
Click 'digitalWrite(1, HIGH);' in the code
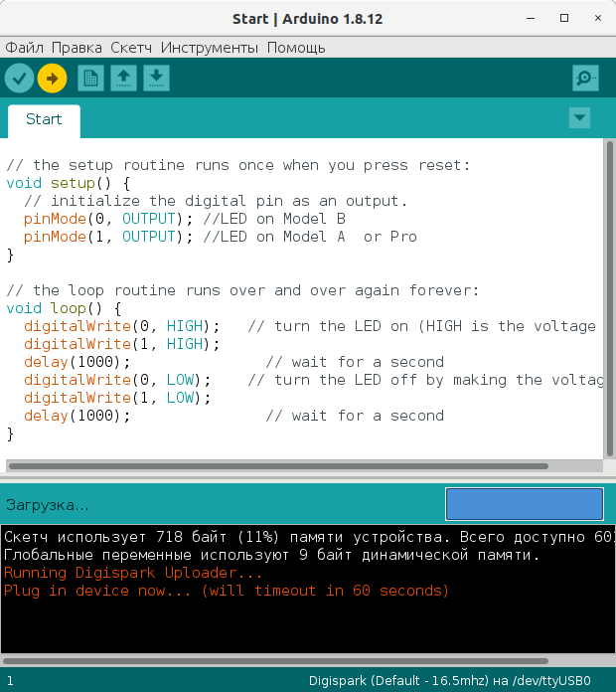pyautogui.click(x=121, y=344)
